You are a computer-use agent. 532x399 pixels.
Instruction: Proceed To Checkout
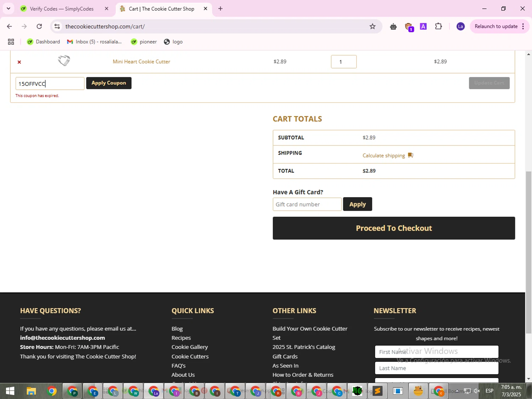click(x=394, y=228)
